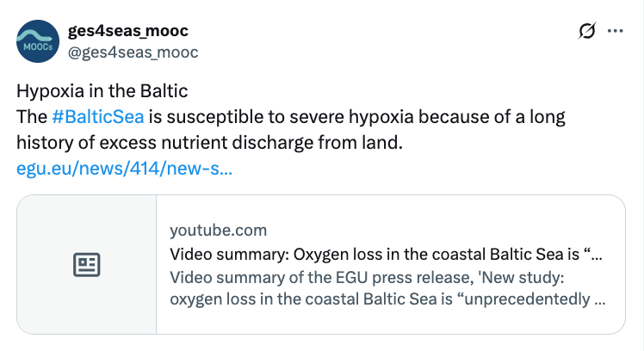Click the 'Hypoxia in the Baltic' heading line
Image resolution: width=644 pixels, height=351 pixels.
102,90
